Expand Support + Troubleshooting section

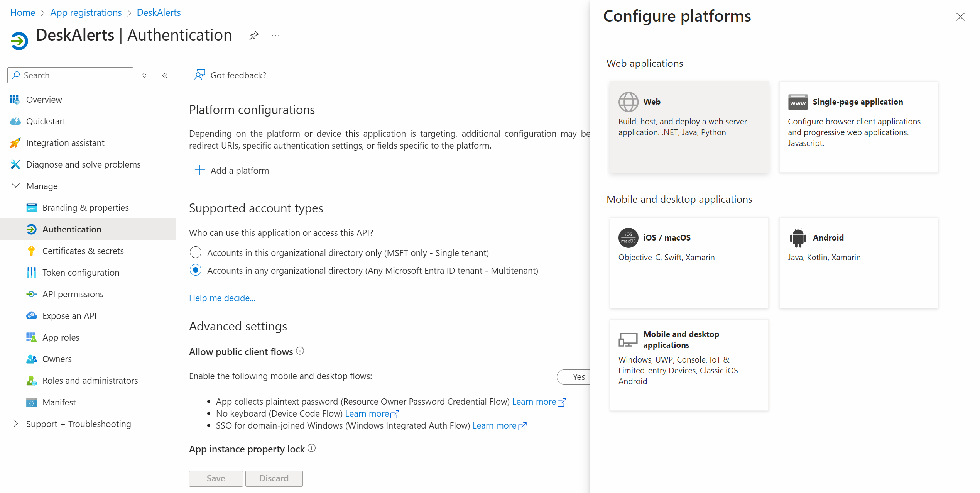coord(15,424)
